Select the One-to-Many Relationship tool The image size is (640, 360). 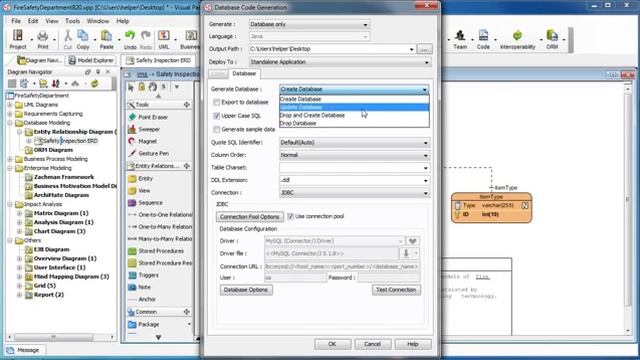point(160,227)
